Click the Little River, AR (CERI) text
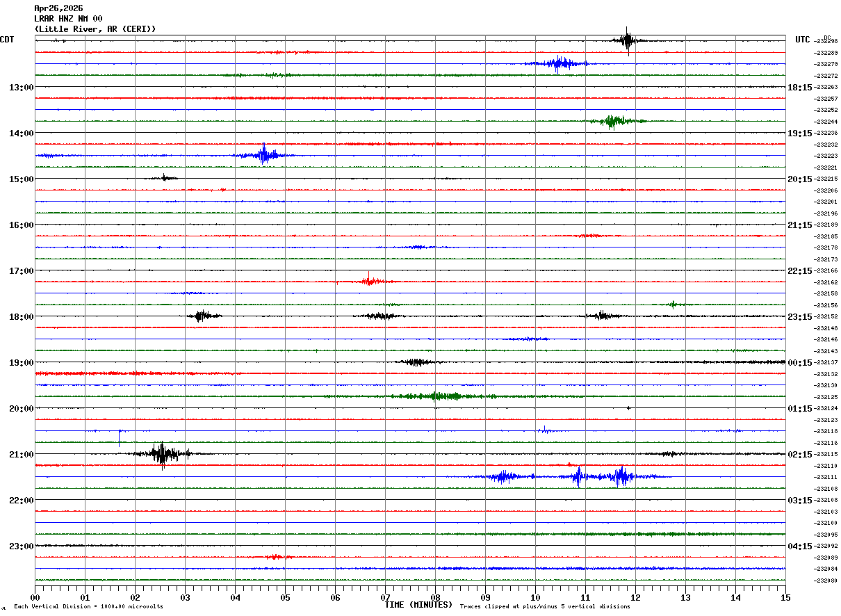This screenshot has width=841, height=616. [95, 29]
